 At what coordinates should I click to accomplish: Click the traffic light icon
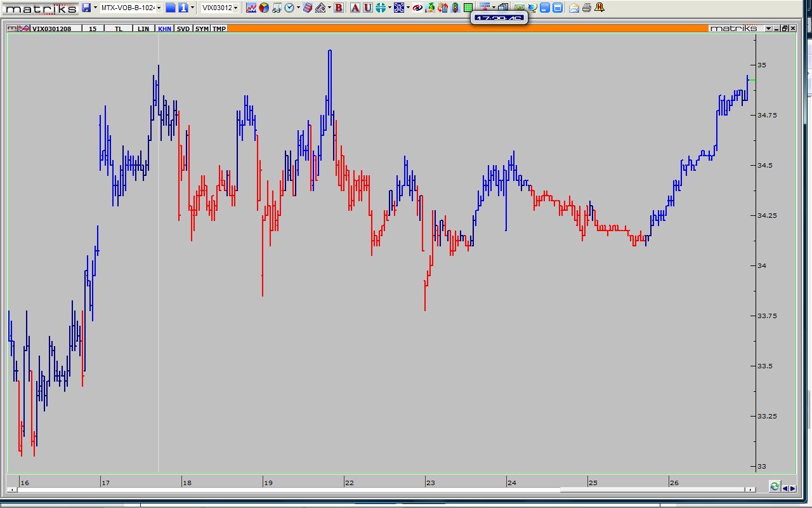pos(455,8)
